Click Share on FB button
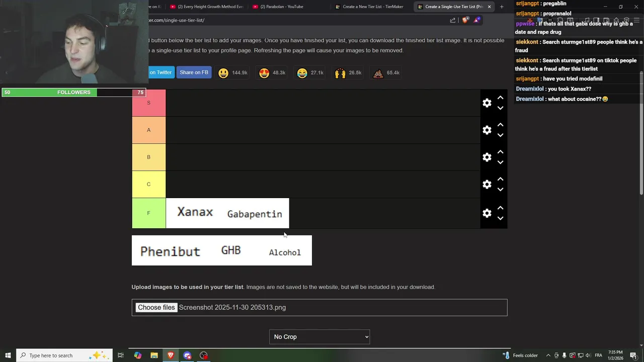Viewport: 644px width, 362px height. point(194,72)
